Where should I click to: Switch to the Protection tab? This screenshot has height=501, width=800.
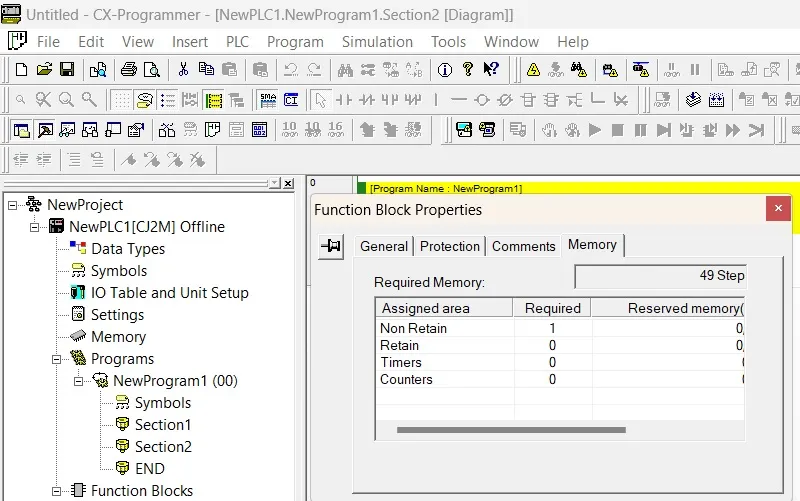449,246
